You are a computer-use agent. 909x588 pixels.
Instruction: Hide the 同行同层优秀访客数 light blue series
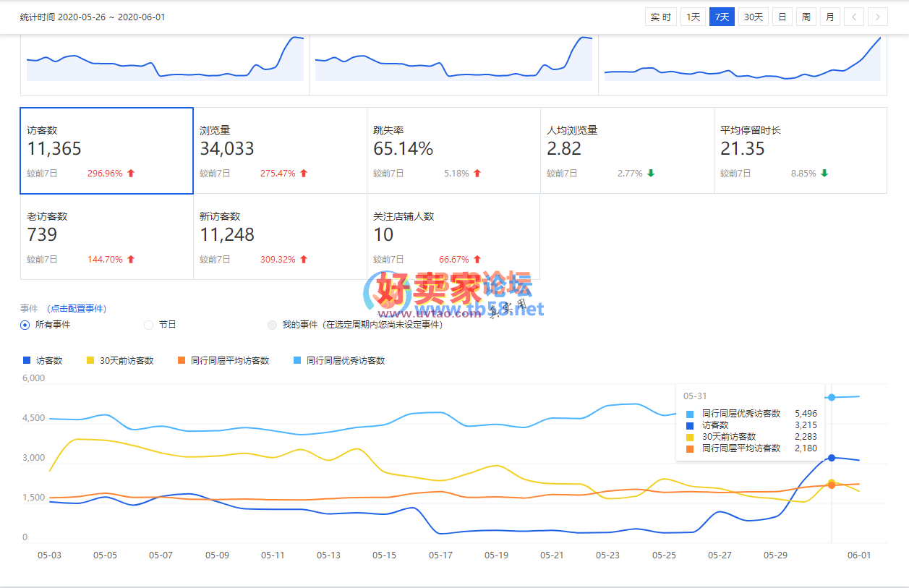pyautogui.click(x=297, y=360)
